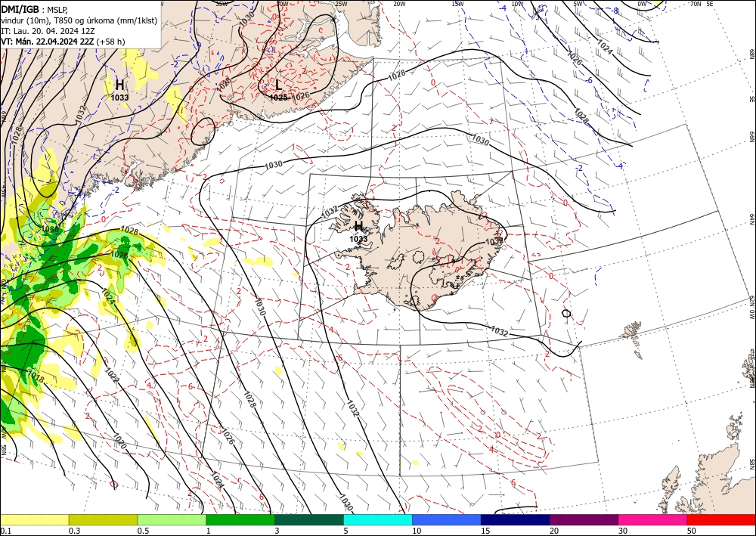Screen dimensions: 756x536
Task: Click the L low-pressure marker labeled 1025
Action: pos(278,85)
